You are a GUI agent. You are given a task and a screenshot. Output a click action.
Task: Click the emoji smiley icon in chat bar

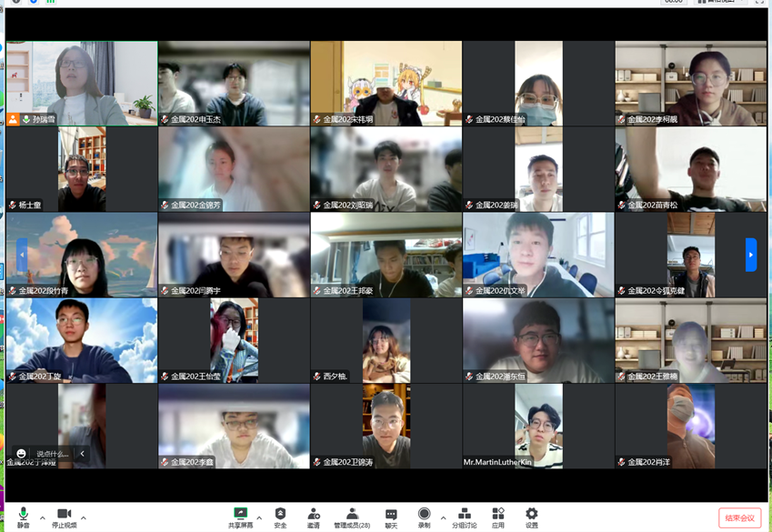21,453
